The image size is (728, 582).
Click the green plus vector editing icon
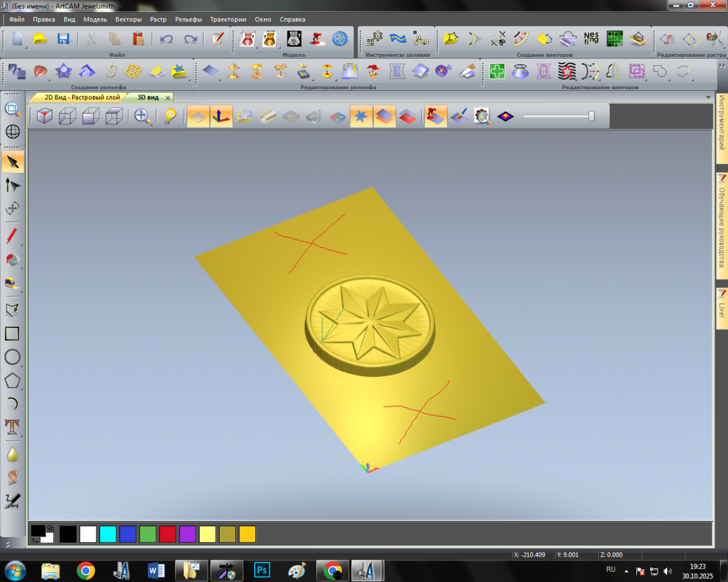coord(497,72)
